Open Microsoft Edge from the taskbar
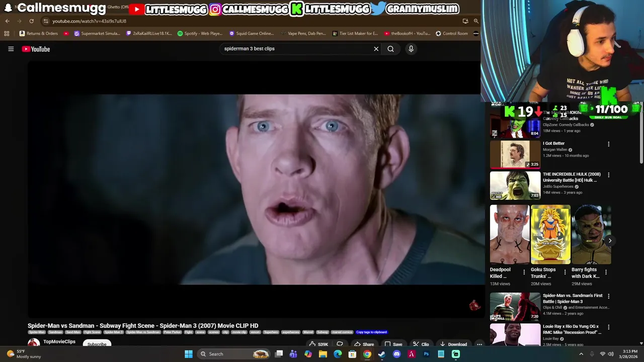The width and height of the screenshot is (644, 362). [x=338, y=354]
